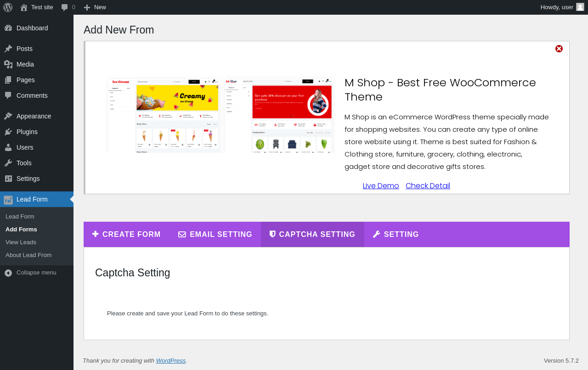Click the M Shop theme heading
This screenshot has height=370, width=588.
coord(440,90)
